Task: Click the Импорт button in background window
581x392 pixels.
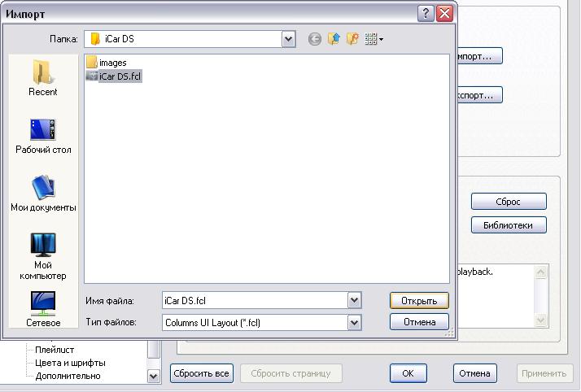Action: pos(480,56)
